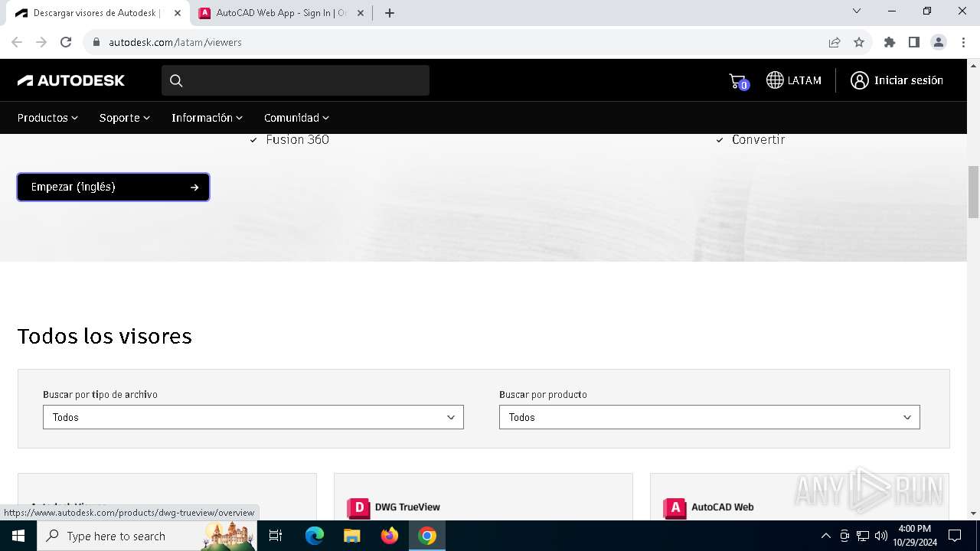The image size is (980, 551).
Task: Open a new browser tab
Action: [x=390, y=13]
